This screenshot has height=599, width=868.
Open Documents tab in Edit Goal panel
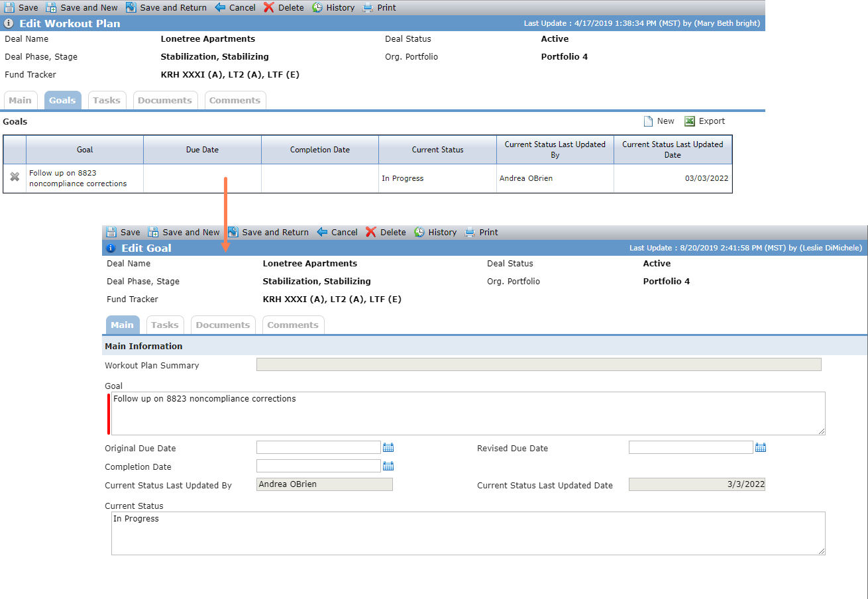click(x=223, y=325)
